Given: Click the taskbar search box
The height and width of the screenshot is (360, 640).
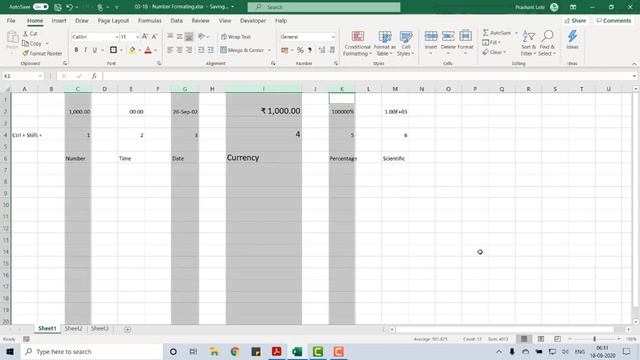Looking at the screenshot, I should [x=91, y=351].
